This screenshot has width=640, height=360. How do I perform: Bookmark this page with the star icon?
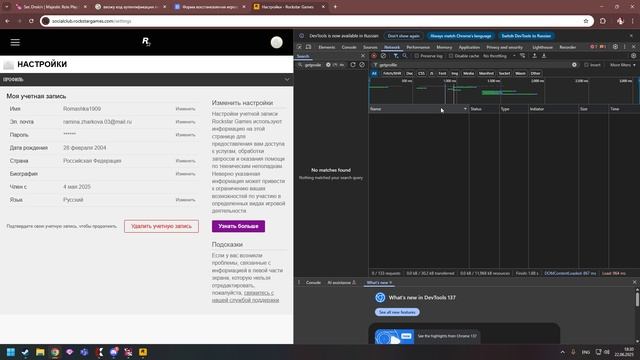point(586,21)
